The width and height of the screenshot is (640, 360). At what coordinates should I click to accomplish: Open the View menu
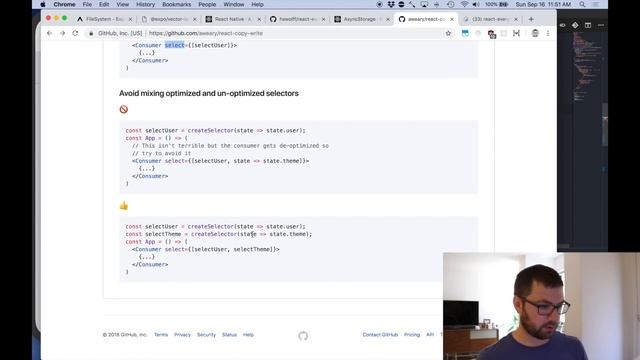tap(122, 4)
